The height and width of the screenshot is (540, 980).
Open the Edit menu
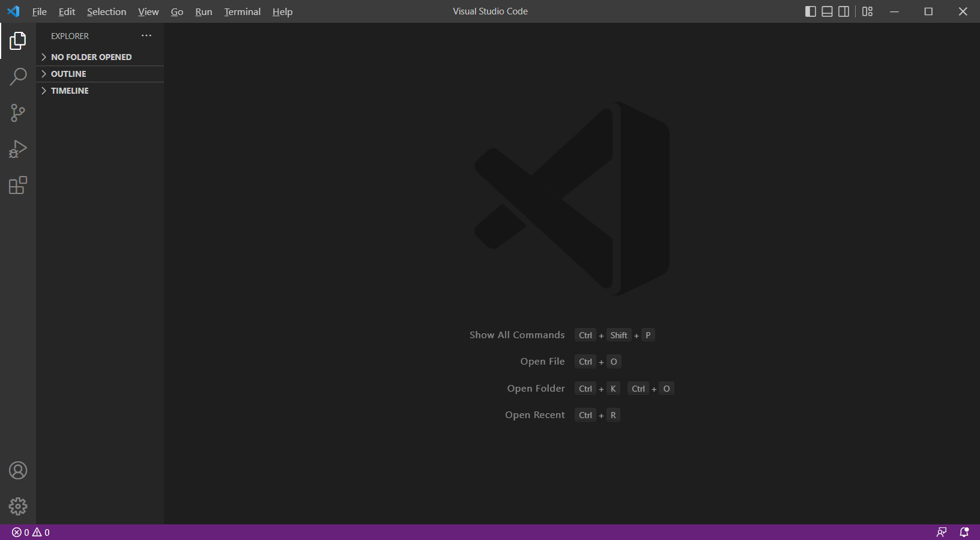(67, 11)
